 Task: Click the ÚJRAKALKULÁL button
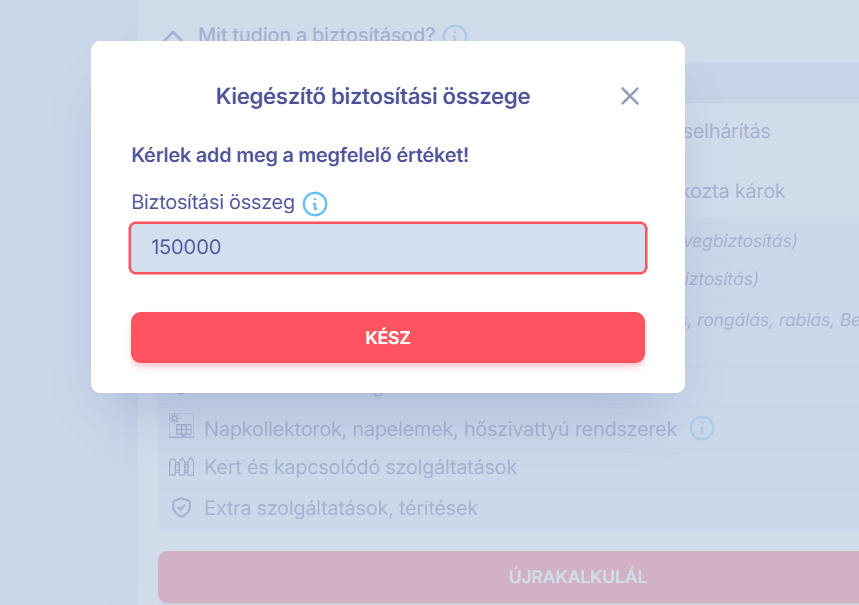pyautogui.click(x=577, y=577)
